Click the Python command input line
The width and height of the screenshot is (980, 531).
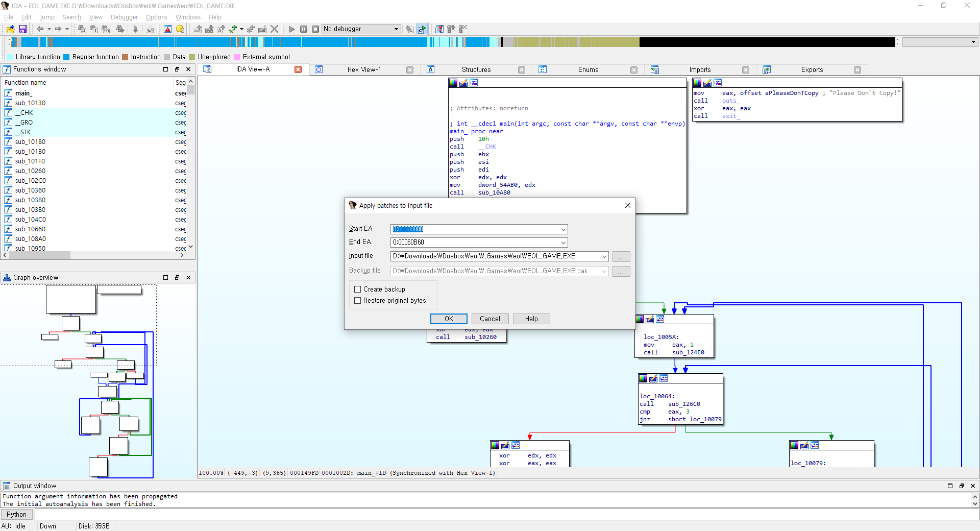point(506,514)
